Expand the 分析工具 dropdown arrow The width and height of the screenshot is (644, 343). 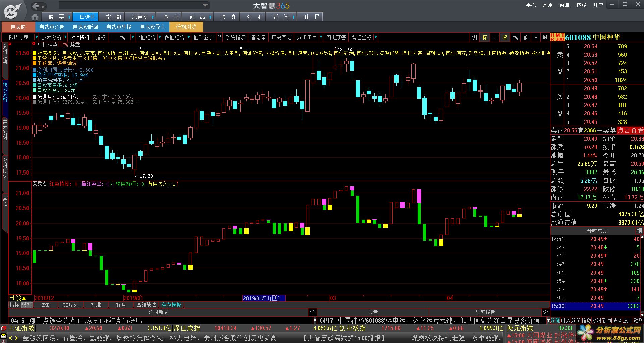coord(321,37)
